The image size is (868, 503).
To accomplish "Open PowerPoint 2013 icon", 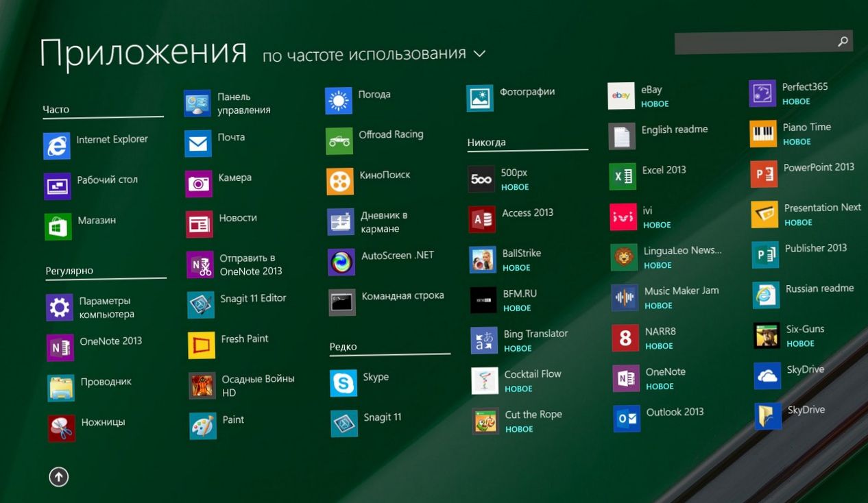I will pyautogui.click(x=764, y=174).
